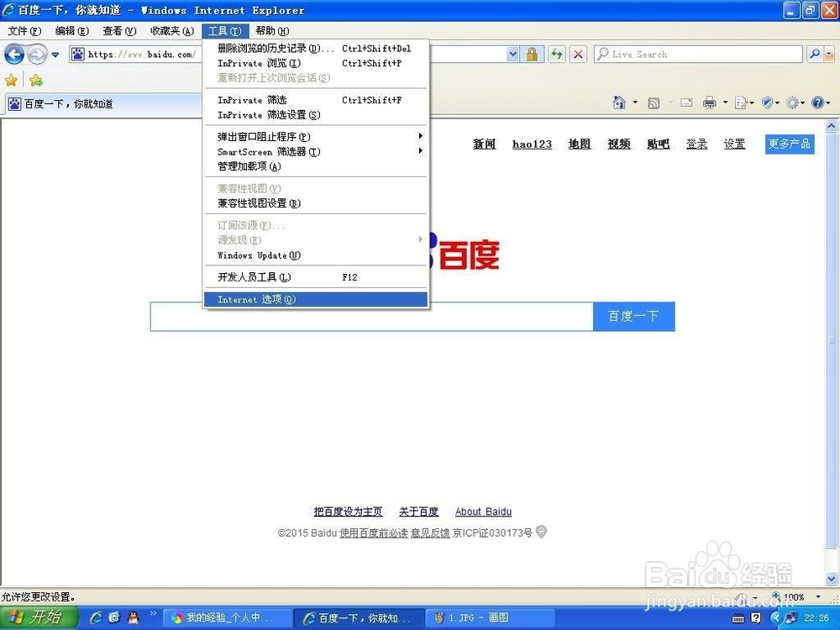This screenshot has width=840, height=630.
Task: Open the 贴吧 link
Action: coord(659,144)
